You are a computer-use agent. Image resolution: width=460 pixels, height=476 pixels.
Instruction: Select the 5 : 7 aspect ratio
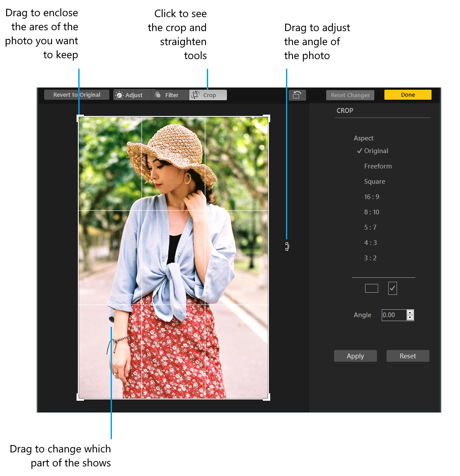[370, 227]
